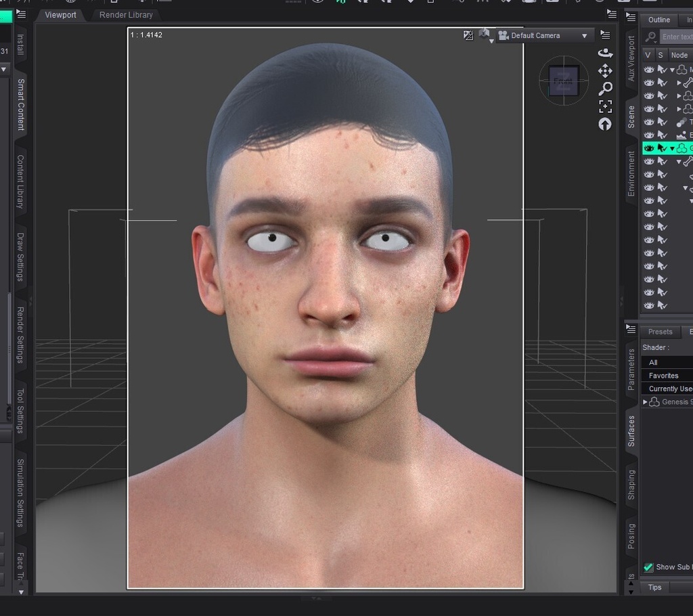
Task: Open the pane options menu left of the Outline tab
Action: coord(631,18)
